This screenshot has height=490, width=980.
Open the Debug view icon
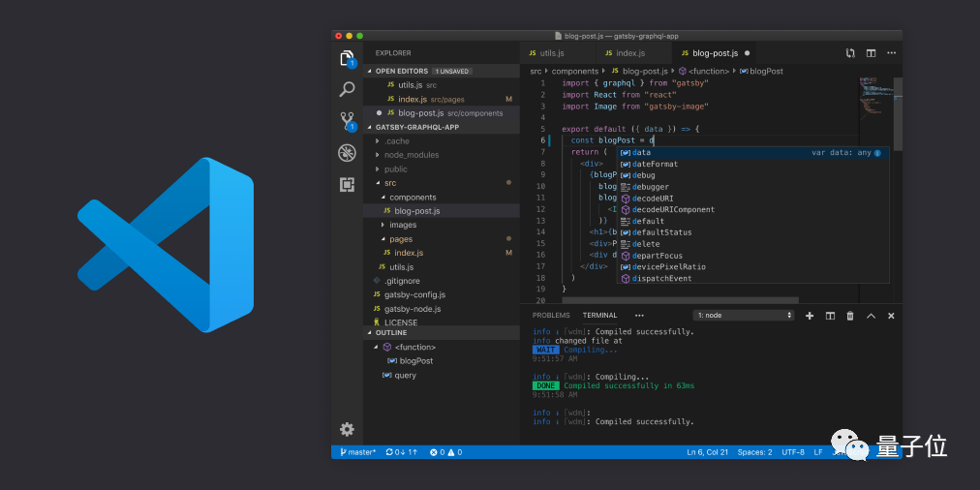tap(347, 153)
